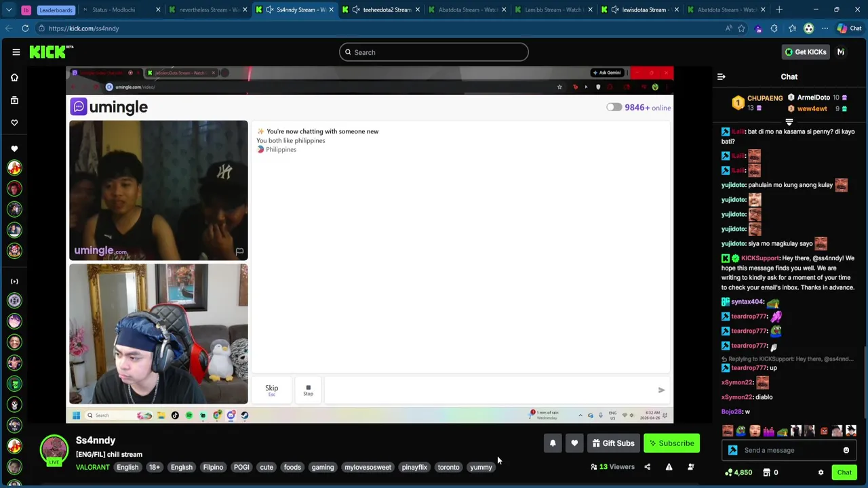This screenshot has width=868, height=488.
Task: Switch to teeheedota2 Stream tab
Action: [380, 9]
